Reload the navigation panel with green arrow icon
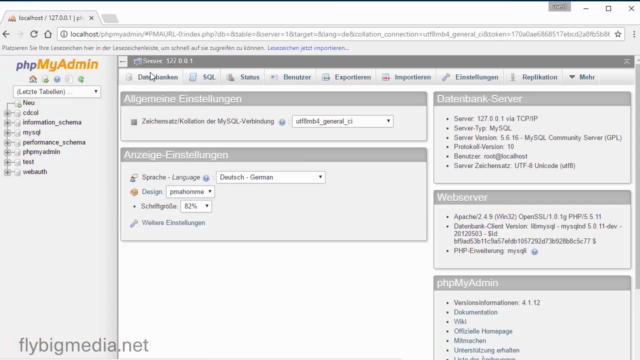 point(81,79)
